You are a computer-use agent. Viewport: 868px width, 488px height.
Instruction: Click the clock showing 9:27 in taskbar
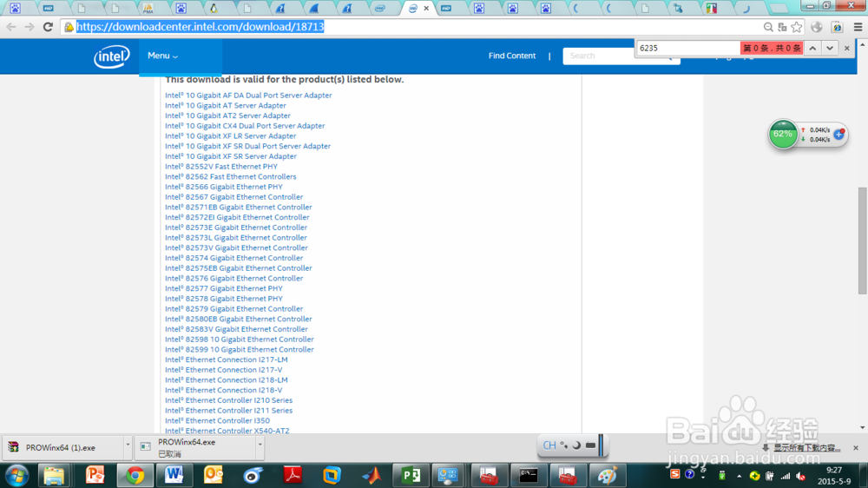tap(833, 471)
